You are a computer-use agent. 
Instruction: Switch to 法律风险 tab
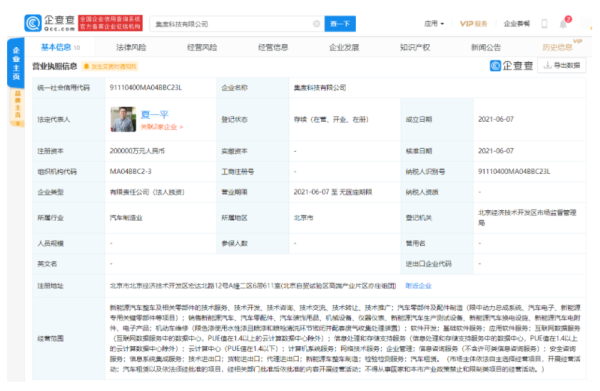tap(131, 47)
